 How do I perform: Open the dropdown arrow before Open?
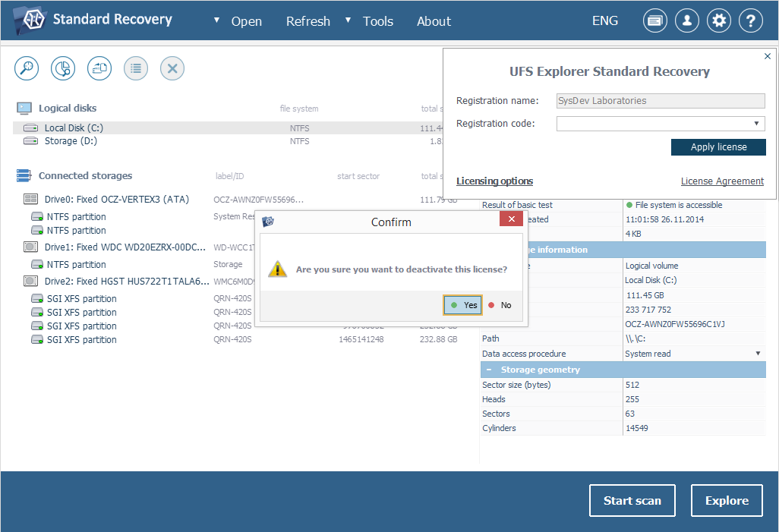tap(216, 20)
